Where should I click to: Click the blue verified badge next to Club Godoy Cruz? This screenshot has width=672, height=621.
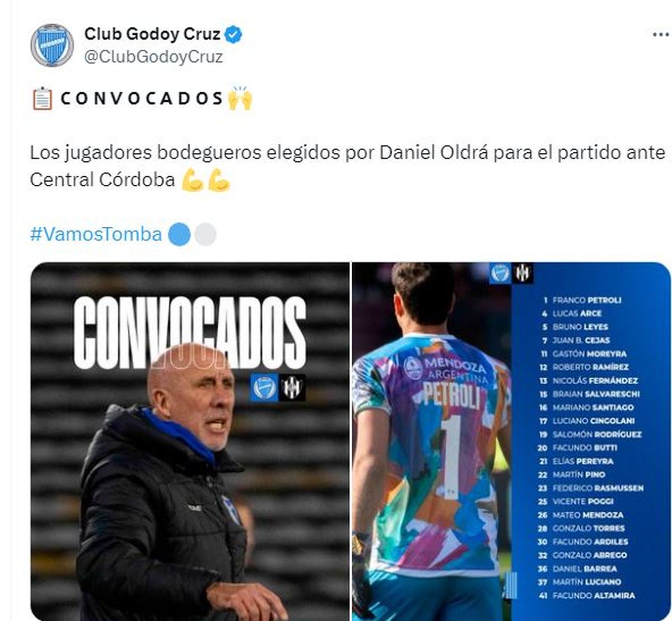coord(233,35)
